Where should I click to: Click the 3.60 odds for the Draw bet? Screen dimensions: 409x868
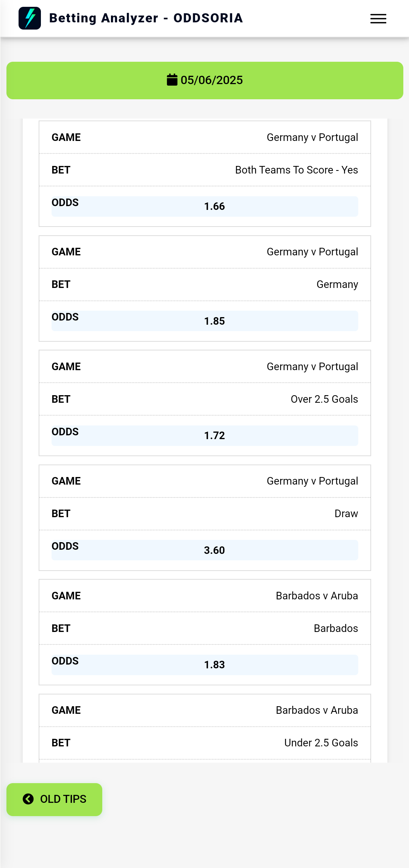(x=214, y=551)
